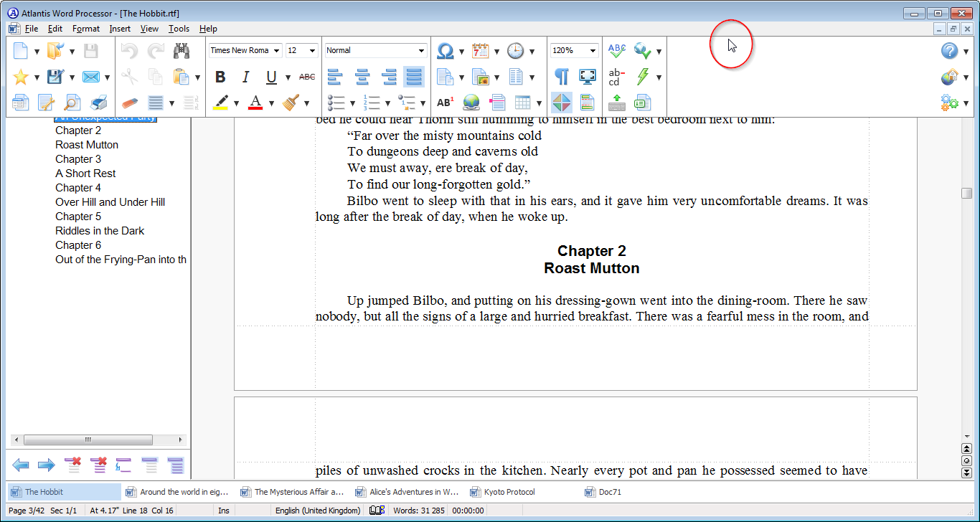The width and height of the screenshot is (980, 522).
Task: Click the clock Insert Time icon
Action: click(515, 51)
